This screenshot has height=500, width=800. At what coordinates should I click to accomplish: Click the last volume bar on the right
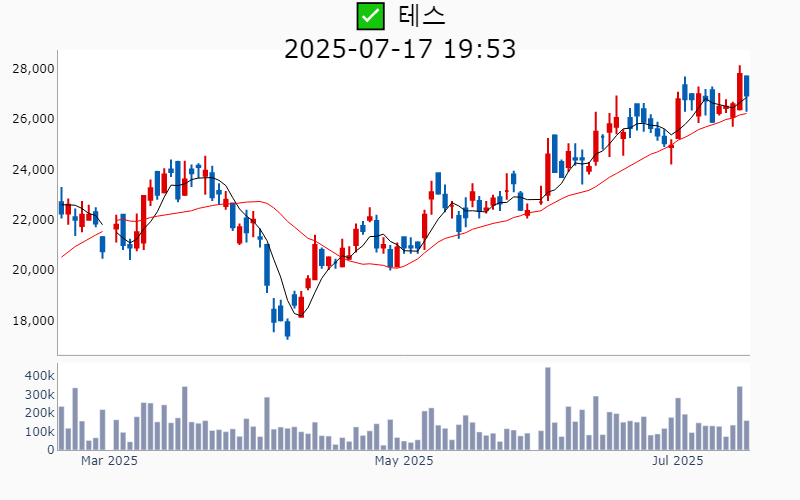tap(746, 435)
